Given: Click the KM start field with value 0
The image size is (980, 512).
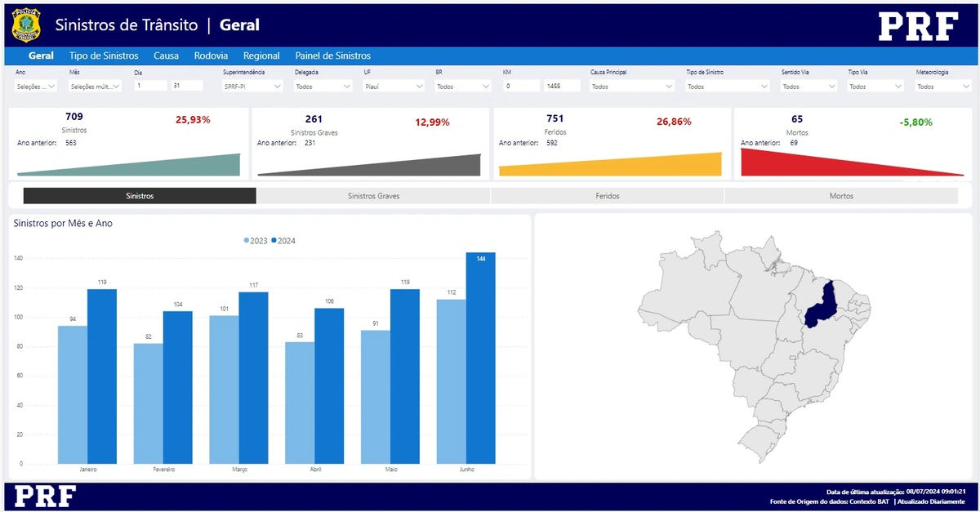Looking at the screenshot, I should pos(521,86).
